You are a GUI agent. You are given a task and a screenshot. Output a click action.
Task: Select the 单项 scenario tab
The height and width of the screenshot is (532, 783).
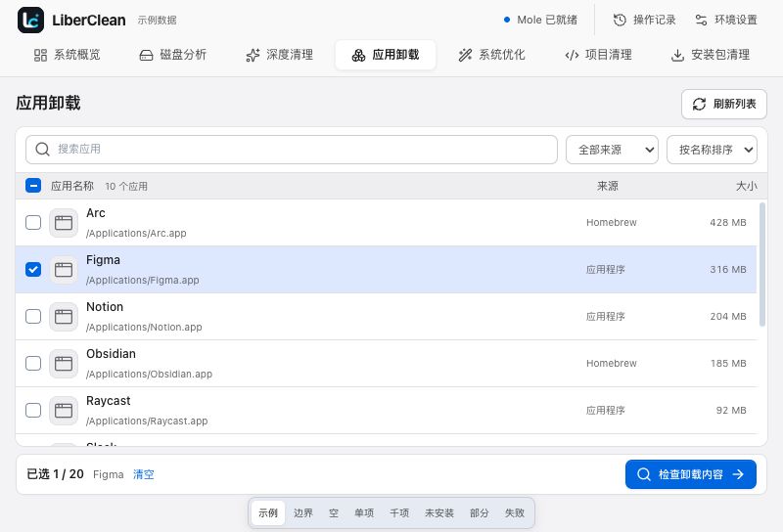(364, 513)
